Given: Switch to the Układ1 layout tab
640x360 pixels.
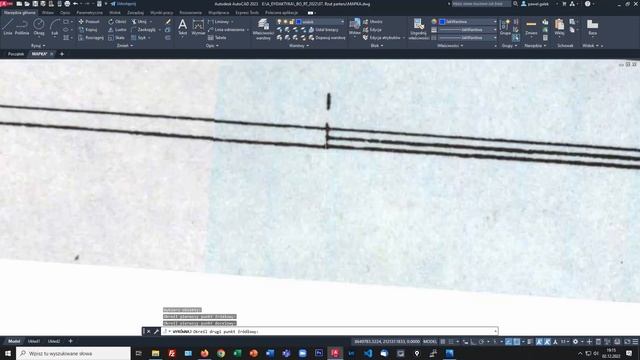Looking at the screenshot, I should tap(34, 341).
